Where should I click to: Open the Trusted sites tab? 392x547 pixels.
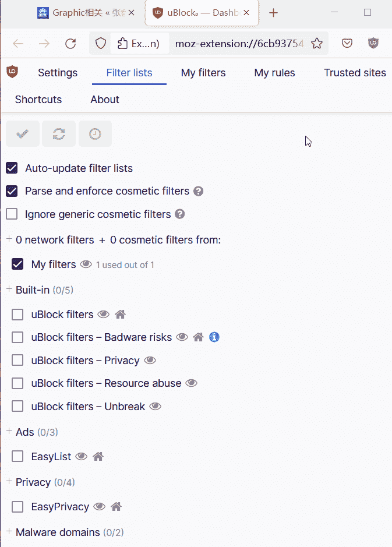tap(355, 72)
